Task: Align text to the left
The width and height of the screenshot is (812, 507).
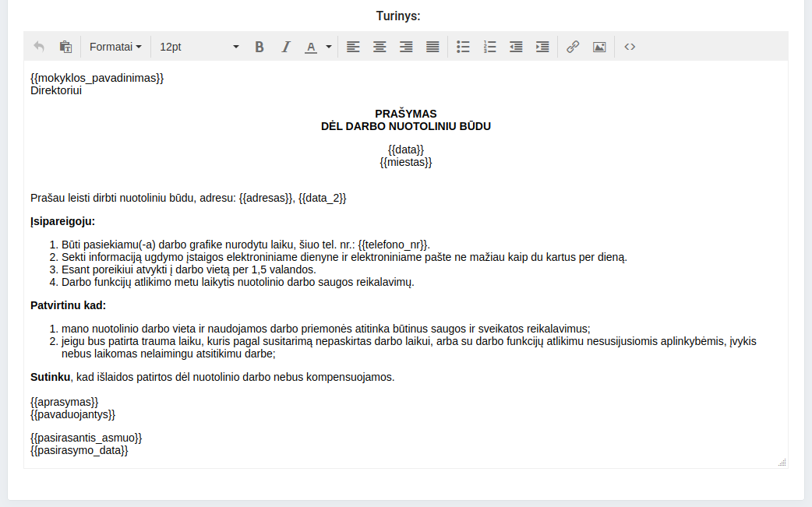Action: [x=353, y=47]
